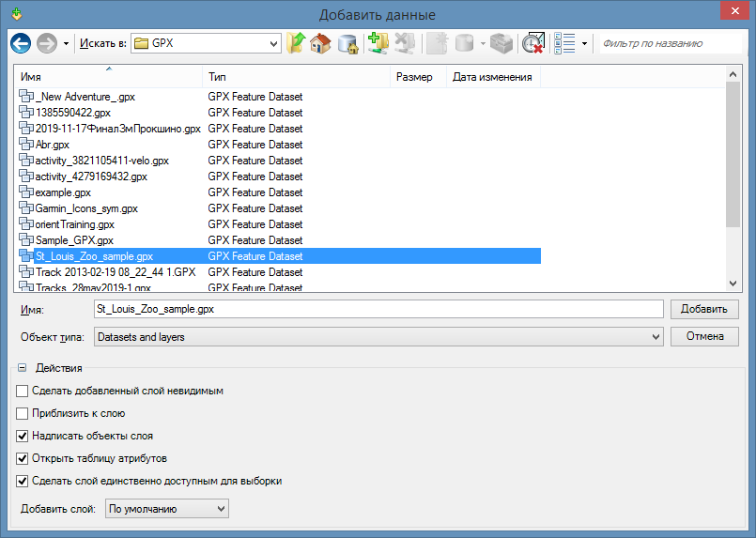Click dataset icon next to Abr.gpx
756x538 pixels.
(x=26, y=144)
